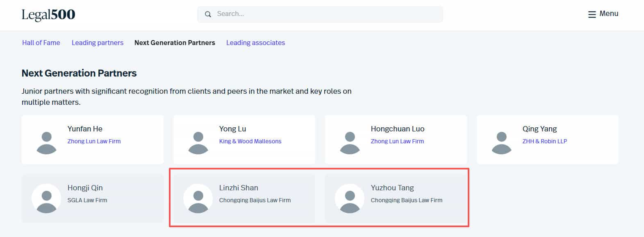Click Hongchuan Luo's avatar icon

coord(350,143)
